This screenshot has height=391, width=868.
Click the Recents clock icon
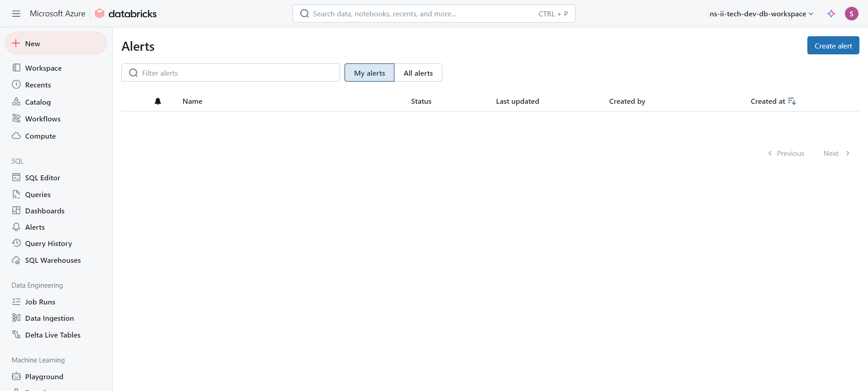(16, 84)
